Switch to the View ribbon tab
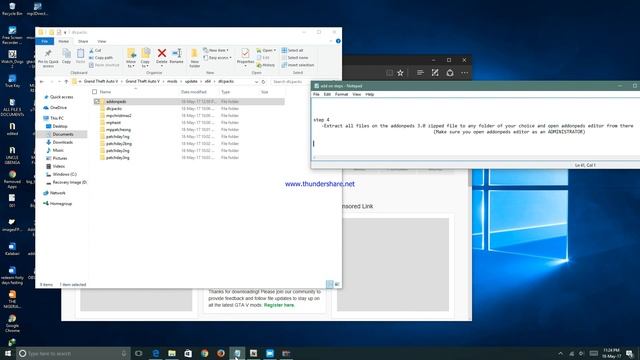Viewport: 640px width, 360px height. pos(102,41)
